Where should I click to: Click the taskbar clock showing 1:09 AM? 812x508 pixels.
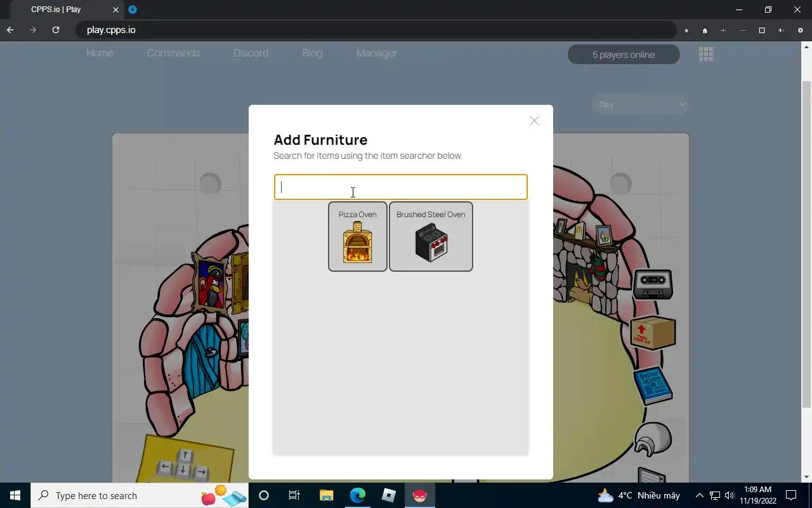click(x=757, y=495)
